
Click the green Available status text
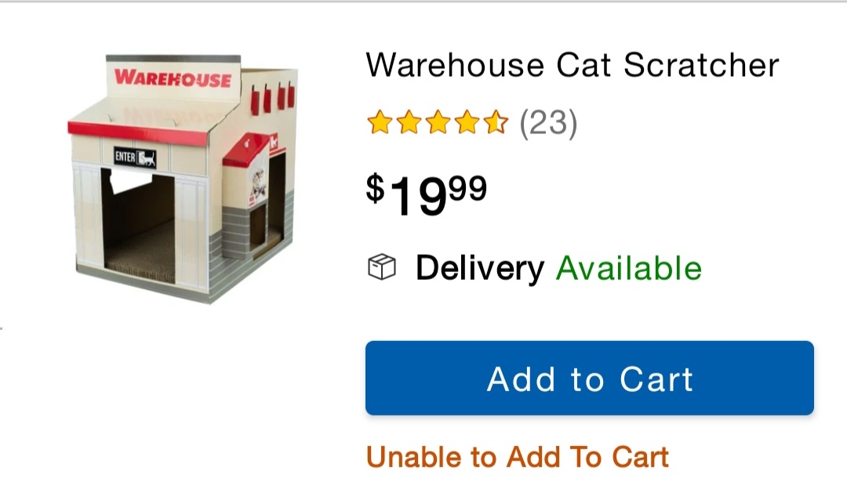click(628, 268)
